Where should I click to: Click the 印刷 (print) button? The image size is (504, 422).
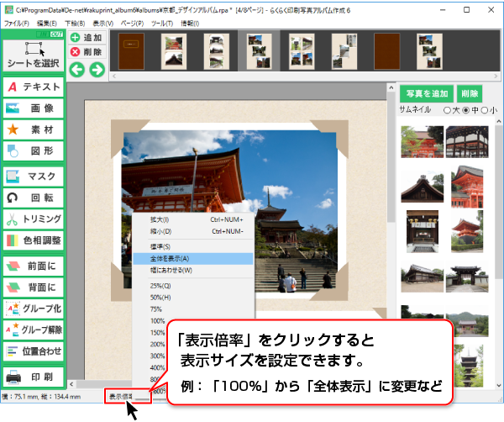(34, 376)
